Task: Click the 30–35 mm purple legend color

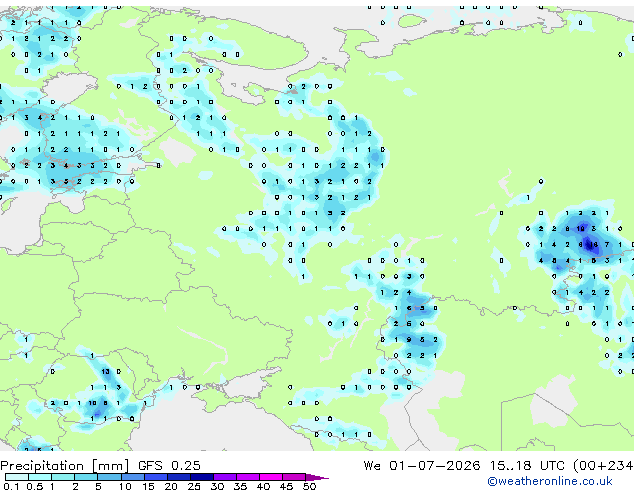Action: tap(225, 477)
